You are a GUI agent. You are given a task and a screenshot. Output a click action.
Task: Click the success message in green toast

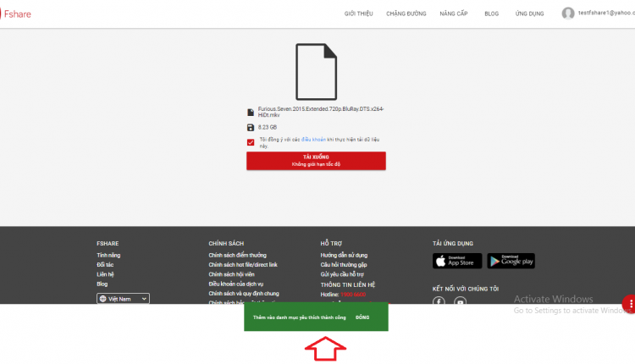coord(299,317)
